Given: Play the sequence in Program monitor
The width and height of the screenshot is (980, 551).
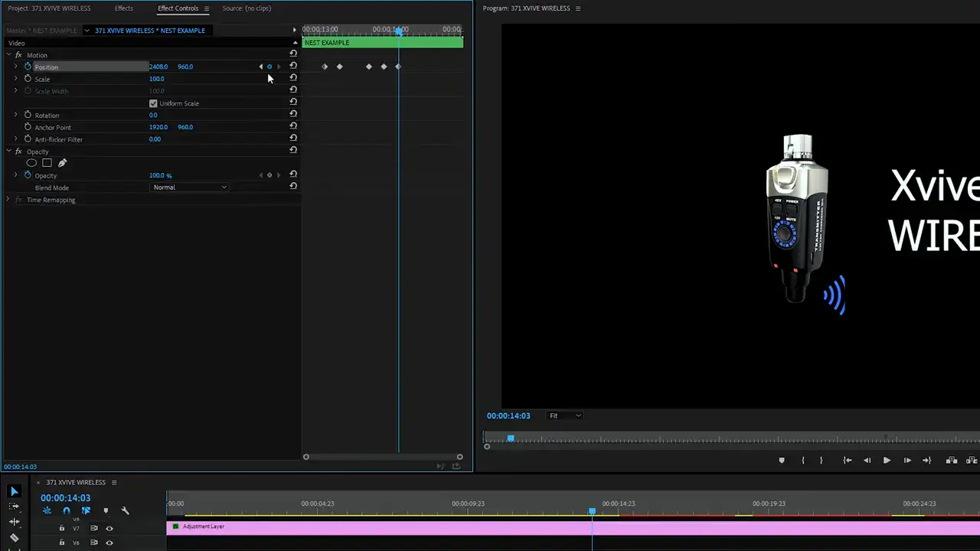Looking at the screenshot, I should pyautogui.click(x=887, y=461).
